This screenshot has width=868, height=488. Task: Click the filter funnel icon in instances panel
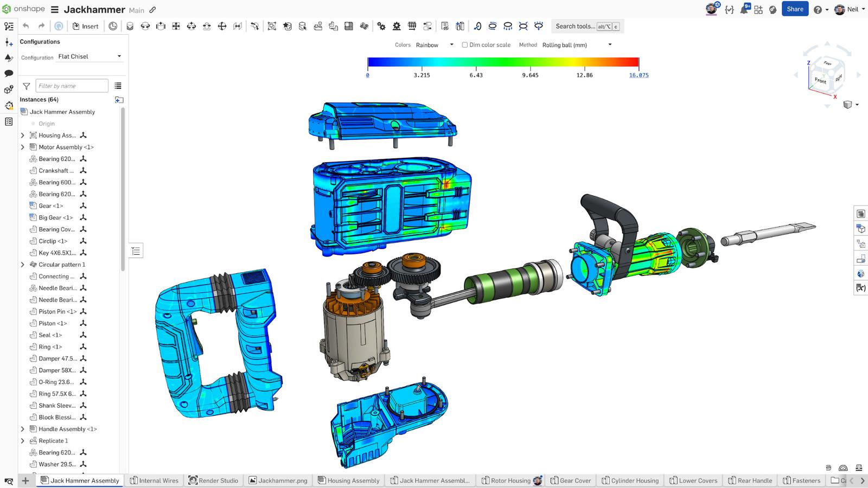(x=26, y=86)
